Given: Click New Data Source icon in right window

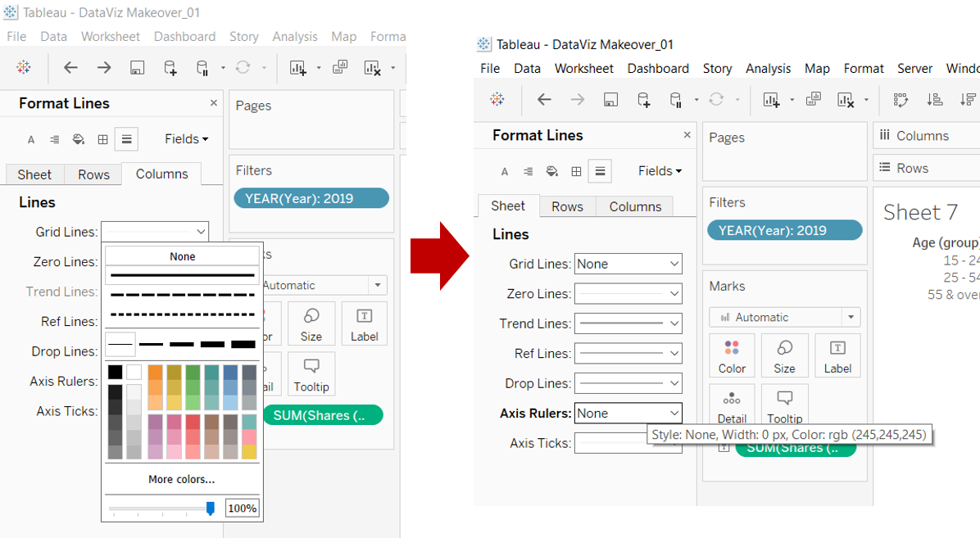Looking at the screenshot, I should 644,100.
